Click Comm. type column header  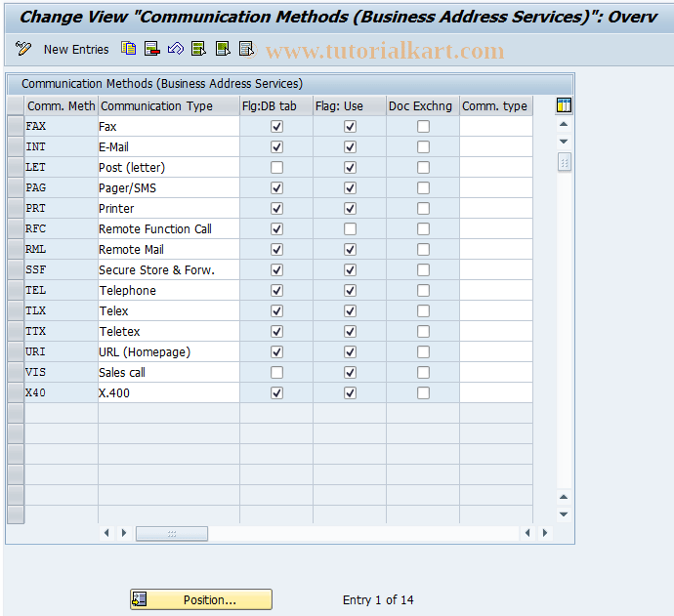click(496, 106)
